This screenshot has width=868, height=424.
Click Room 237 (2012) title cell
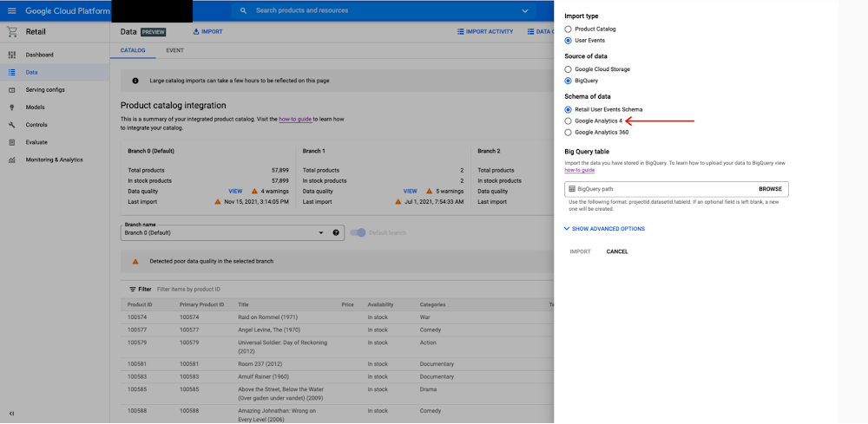tap(259, 364)
